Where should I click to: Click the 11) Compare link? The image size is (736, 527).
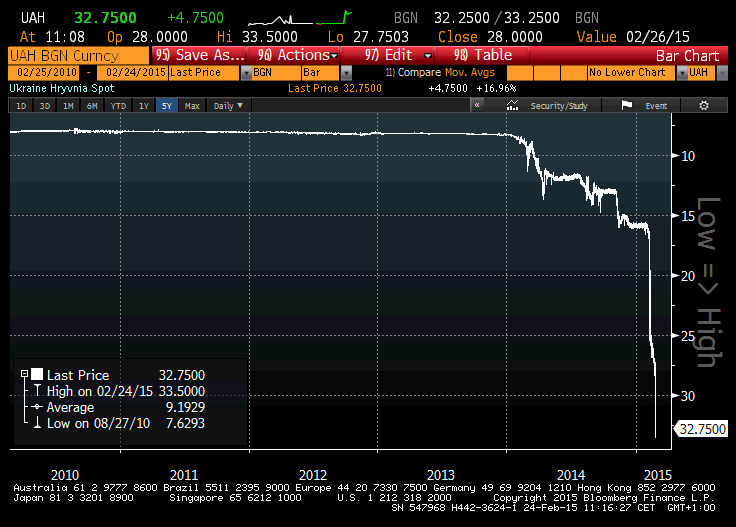[x=413, y=73]
